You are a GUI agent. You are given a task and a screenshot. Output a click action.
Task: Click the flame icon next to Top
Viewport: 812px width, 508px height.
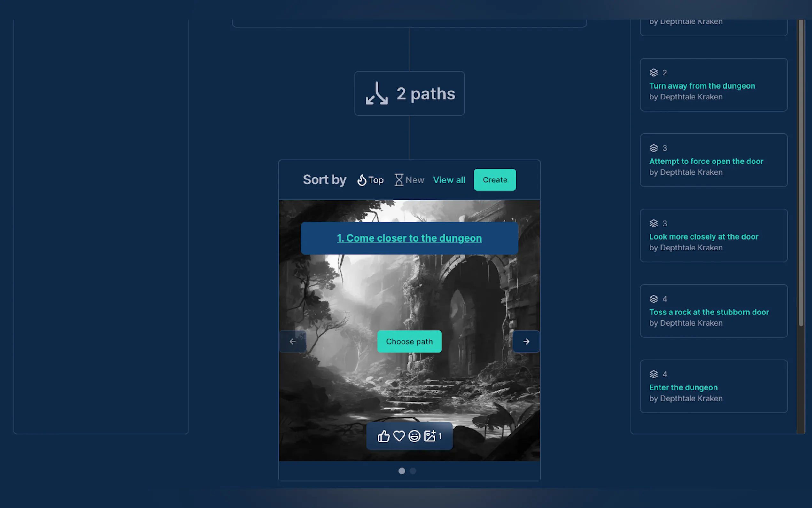[362, 180]
